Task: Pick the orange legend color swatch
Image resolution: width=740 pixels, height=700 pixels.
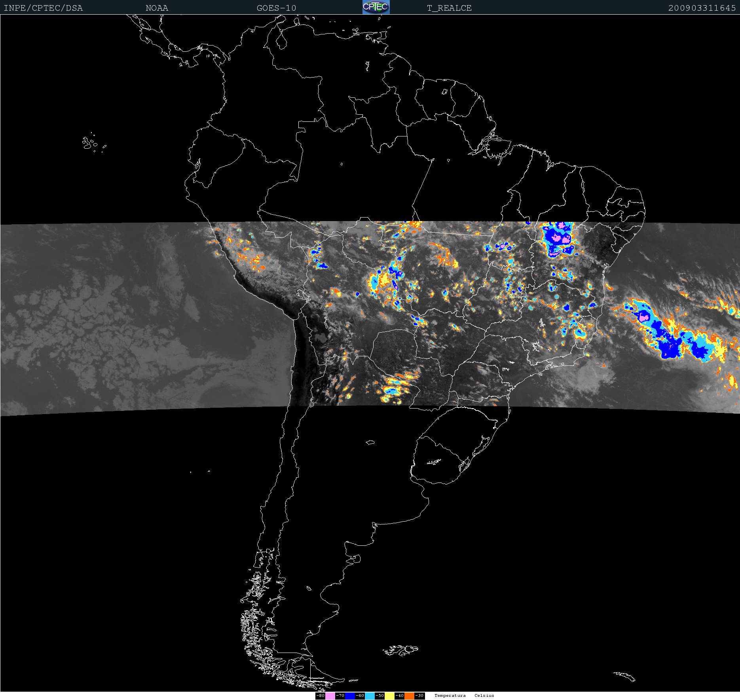Action: (x=409, y=696)
